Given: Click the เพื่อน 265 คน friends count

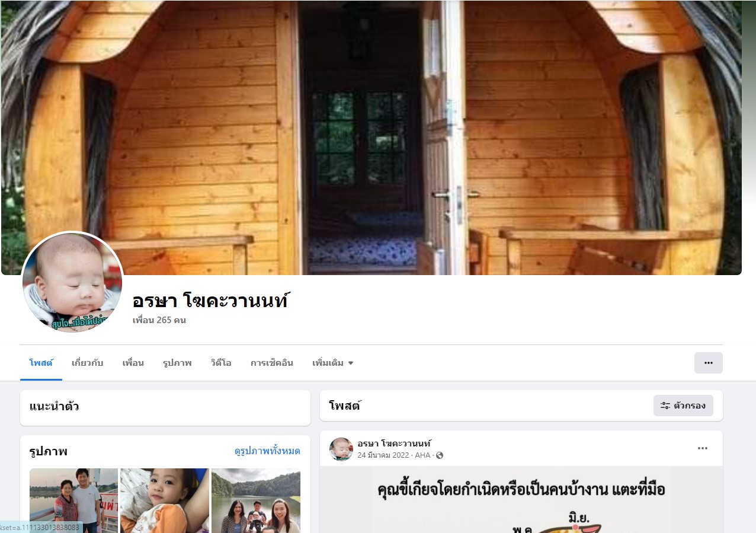Looking at the screenshot, I should click(159, 320).
